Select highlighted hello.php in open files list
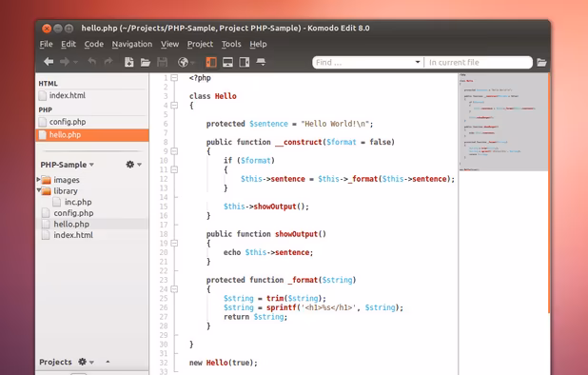 92,135
